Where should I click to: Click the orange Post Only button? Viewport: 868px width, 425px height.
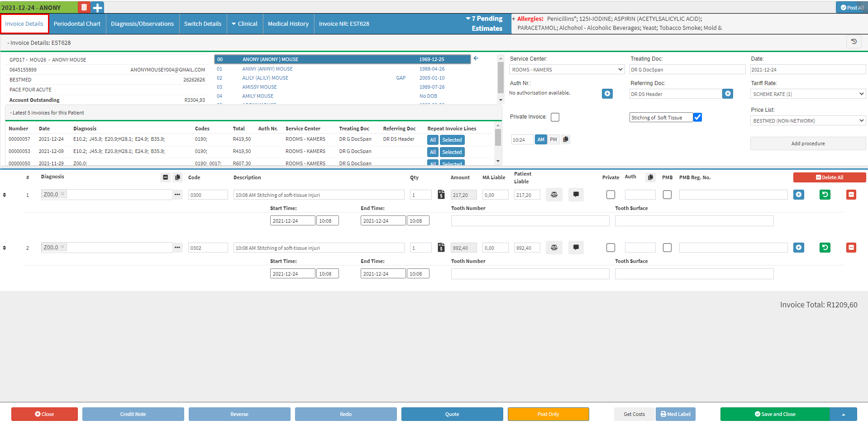click(548, 414)
